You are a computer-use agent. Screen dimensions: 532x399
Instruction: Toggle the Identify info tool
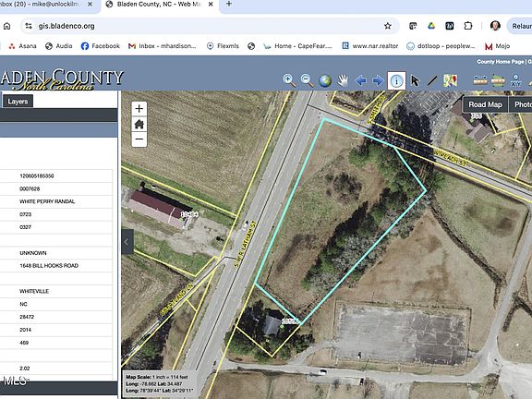pos(396,80)
